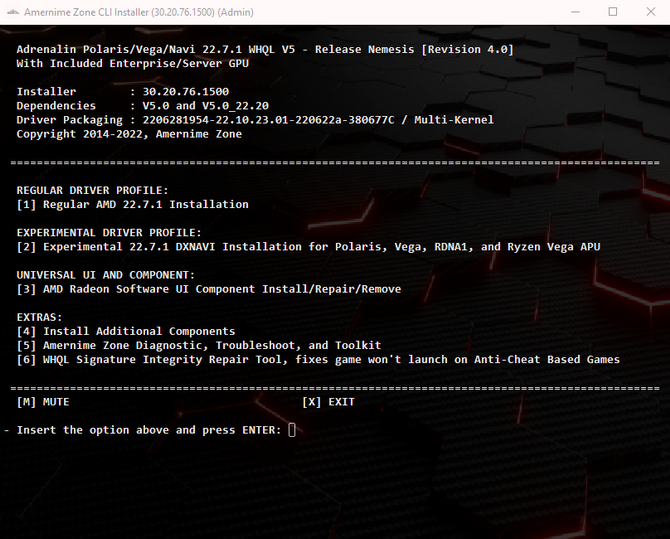670x539 pixels.
Task: Click option [3] AMD Radeon Software UI Component
Action: (209, 289)
